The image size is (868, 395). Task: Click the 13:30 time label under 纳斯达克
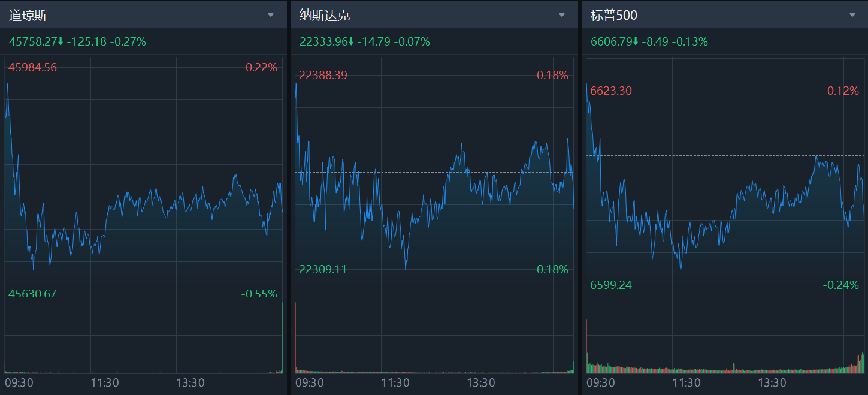481,382
